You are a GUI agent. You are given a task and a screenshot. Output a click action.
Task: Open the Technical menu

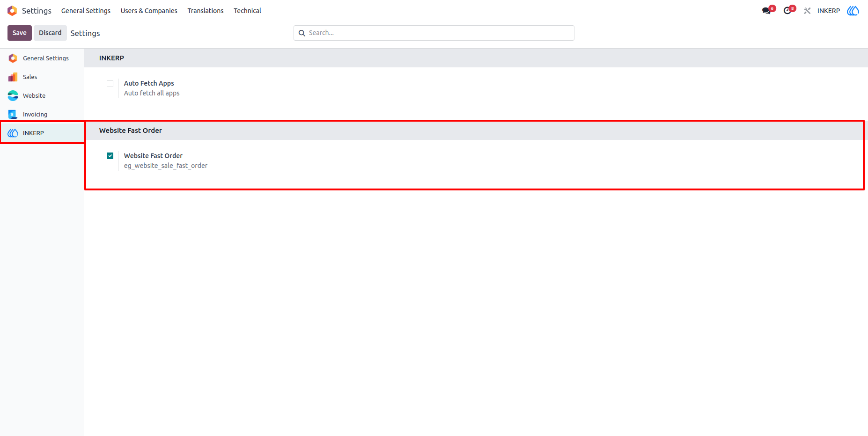248,11
